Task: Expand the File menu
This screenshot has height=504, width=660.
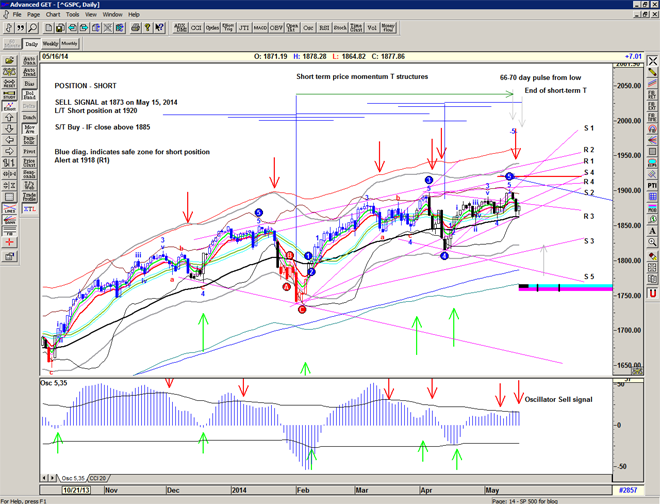Action: [17, 15]
